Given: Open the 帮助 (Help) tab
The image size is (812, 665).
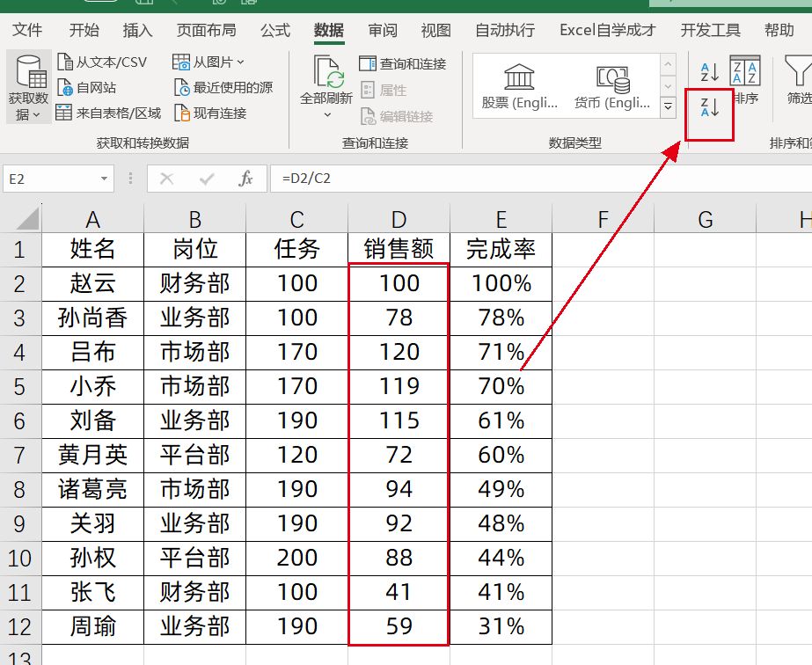Looking at the screenshot, I should pos(779,30).
